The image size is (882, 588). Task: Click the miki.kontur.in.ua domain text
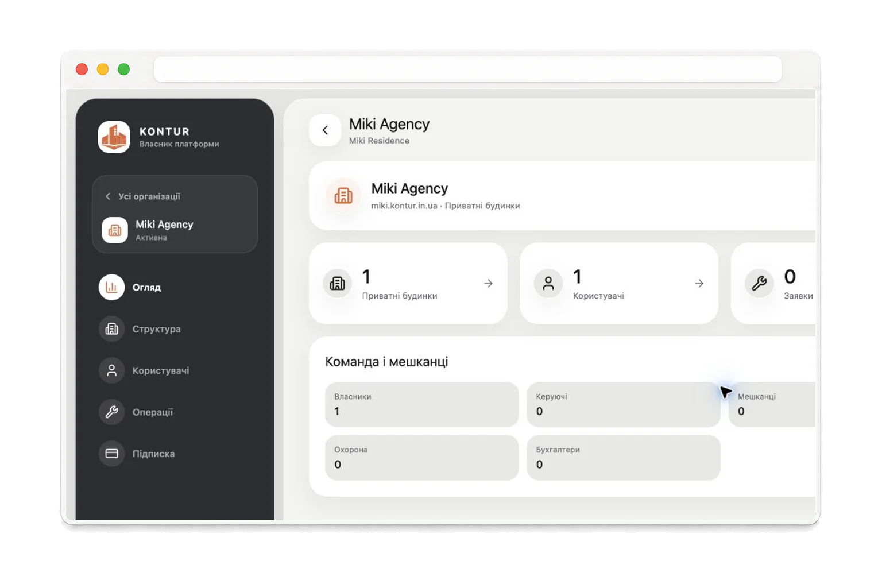tap(404, 206)
